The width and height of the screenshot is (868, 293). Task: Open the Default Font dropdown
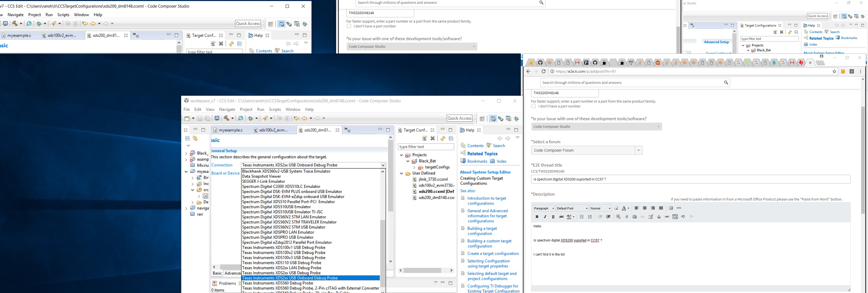[x=572, y=208]
